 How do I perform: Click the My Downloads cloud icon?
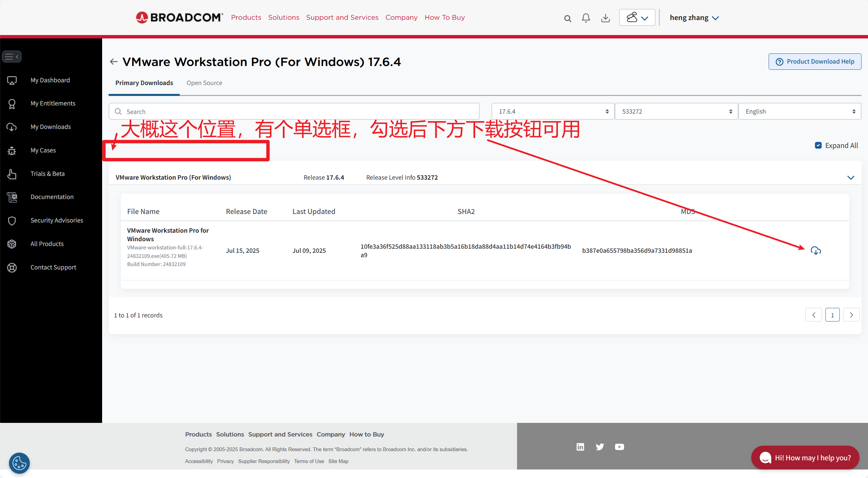tap(12, 127)
